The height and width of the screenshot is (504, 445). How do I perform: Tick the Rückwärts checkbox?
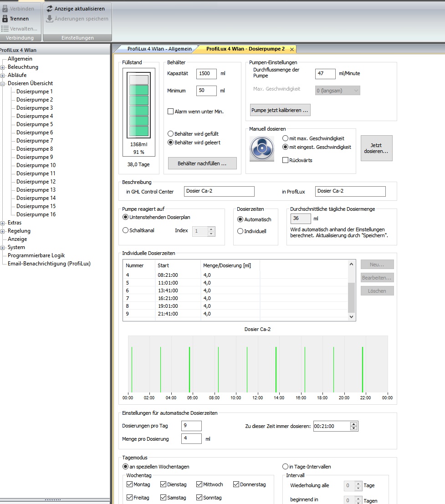[x=285, y=160]
